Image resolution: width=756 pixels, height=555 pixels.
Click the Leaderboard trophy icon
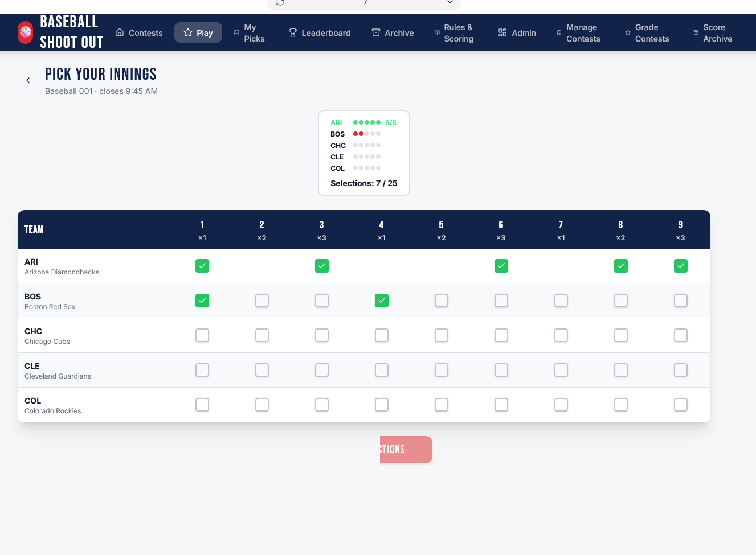[x=293, y=33]
